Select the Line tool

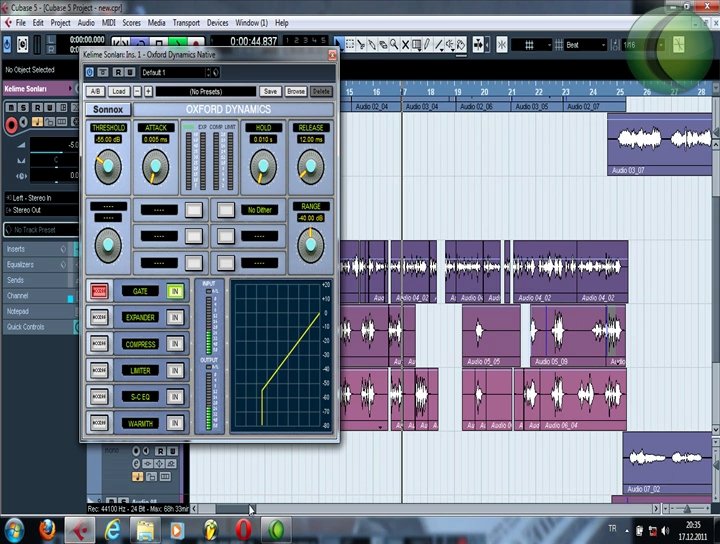[x=439, y=45]
